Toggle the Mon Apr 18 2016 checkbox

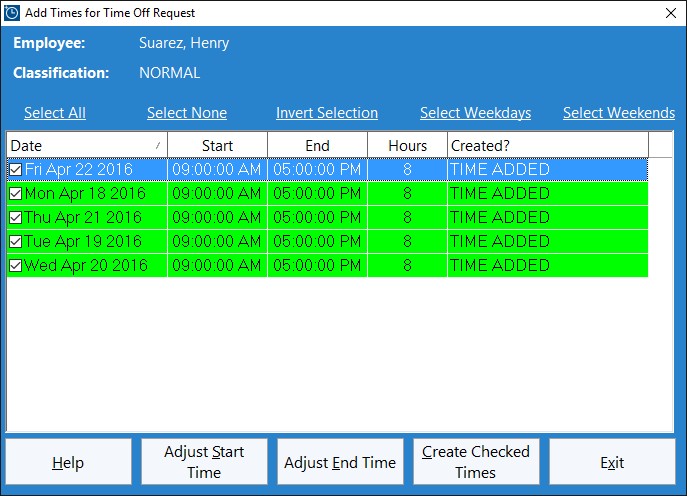(x=16, y=194)
